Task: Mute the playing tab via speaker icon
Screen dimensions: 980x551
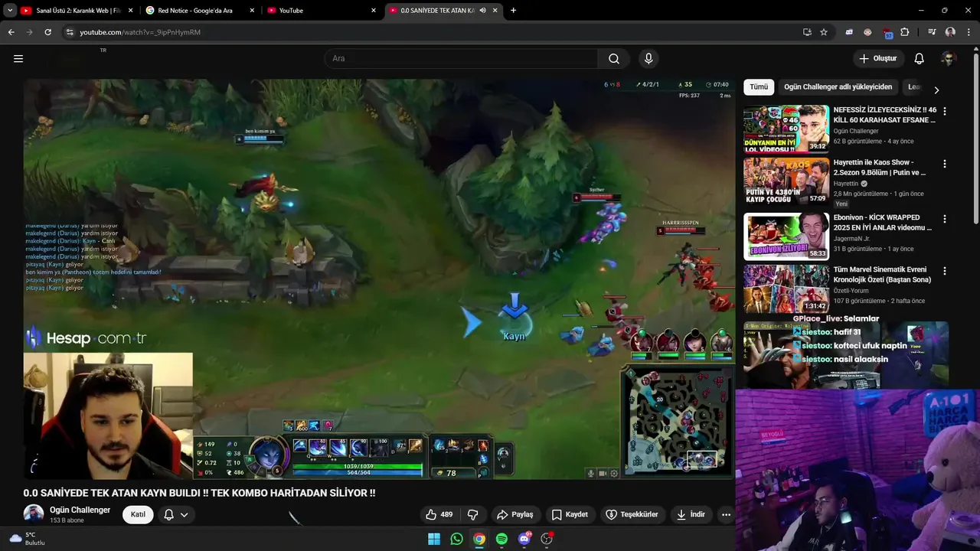Action: pyautogui.click(x=483, y=10)
